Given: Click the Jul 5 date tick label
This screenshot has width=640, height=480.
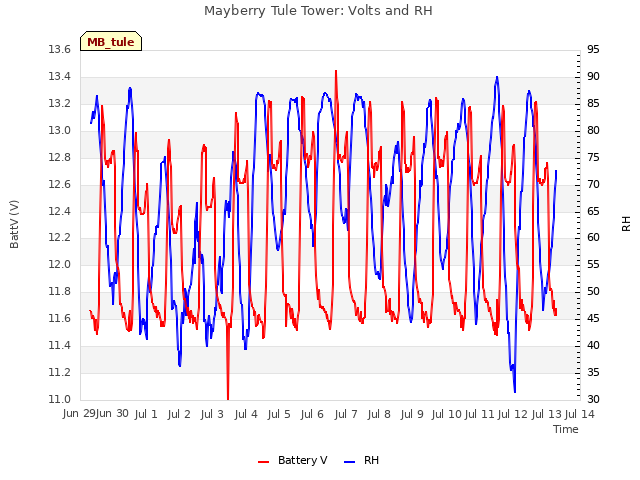Looking at the screenshot, I should (279, 414).
